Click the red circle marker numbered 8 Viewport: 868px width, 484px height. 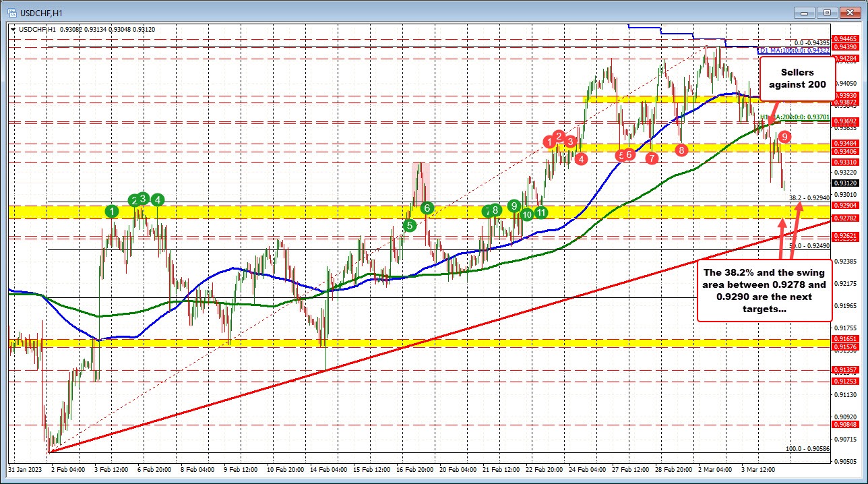pyautogui.click(x=681, y=150)
